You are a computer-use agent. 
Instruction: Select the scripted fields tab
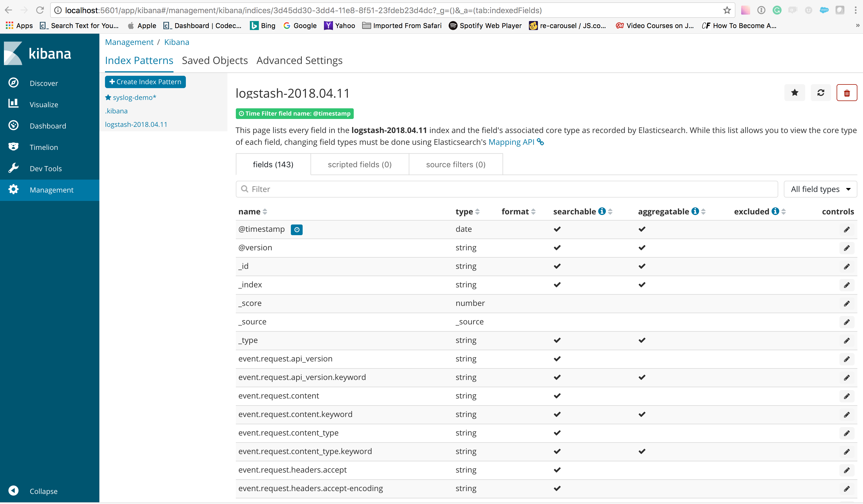(x=359, y=164)
